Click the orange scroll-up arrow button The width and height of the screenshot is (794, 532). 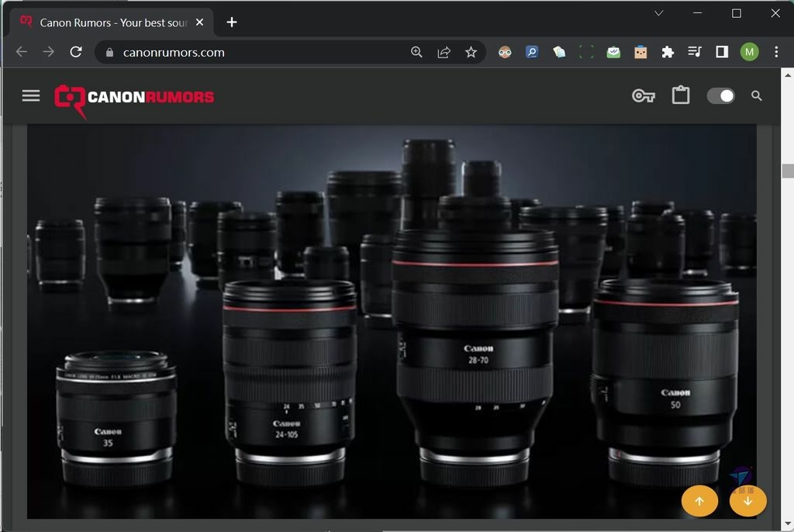699,501
